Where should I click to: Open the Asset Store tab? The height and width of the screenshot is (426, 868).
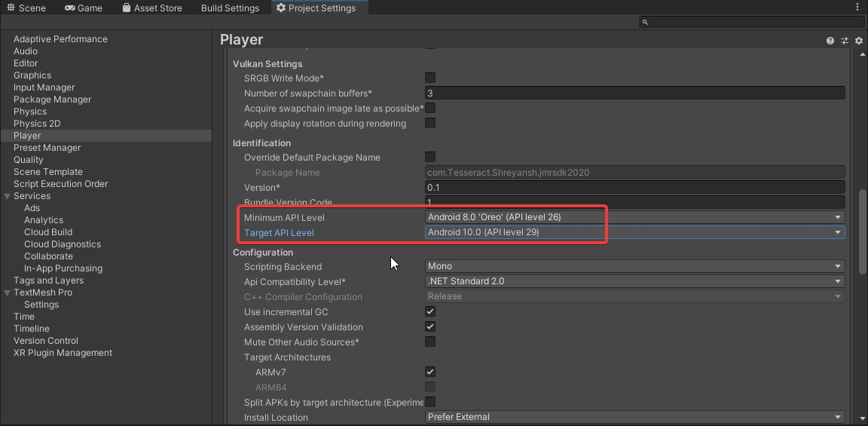click(x=151, y=8)
